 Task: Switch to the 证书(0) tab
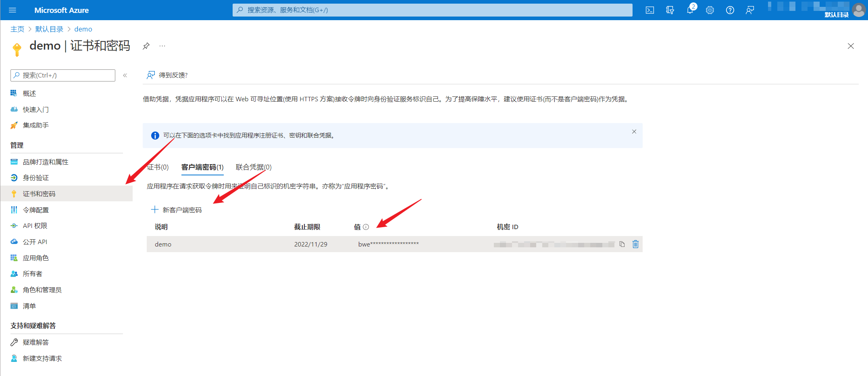(158, 167)
